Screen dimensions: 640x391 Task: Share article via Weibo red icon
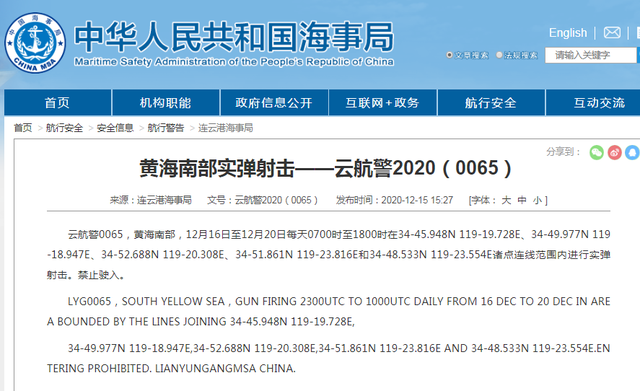pos(615,153)
